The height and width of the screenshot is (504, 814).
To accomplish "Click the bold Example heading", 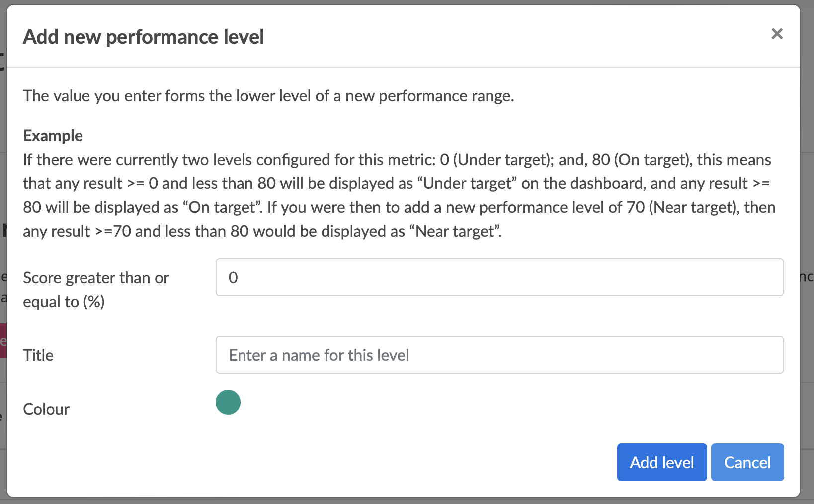I will (53, 136).
